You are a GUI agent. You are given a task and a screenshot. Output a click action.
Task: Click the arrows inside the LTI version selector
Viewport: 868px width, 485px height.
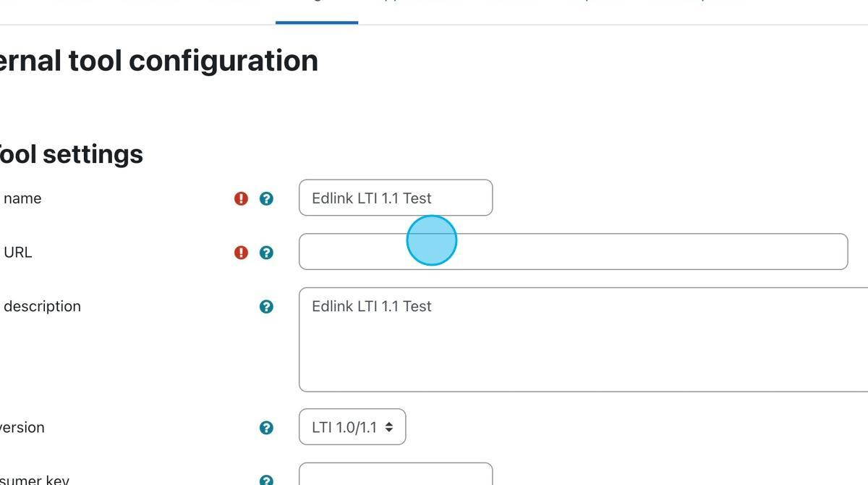[x=388, y=427]
